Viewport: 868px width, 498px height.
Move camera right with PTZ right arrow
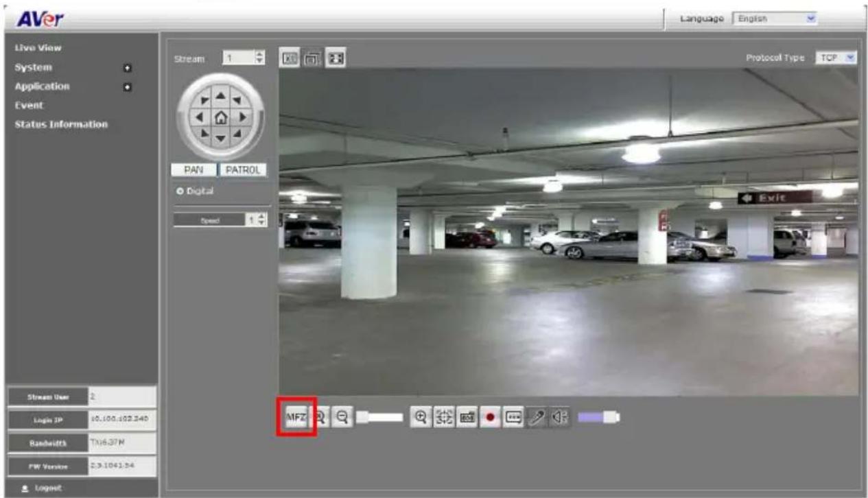click(242, 119)
